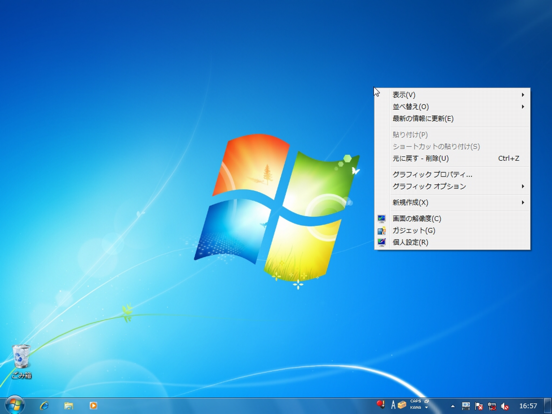Open language bar options small arrow
552x414 pixels.
[427, 408]
